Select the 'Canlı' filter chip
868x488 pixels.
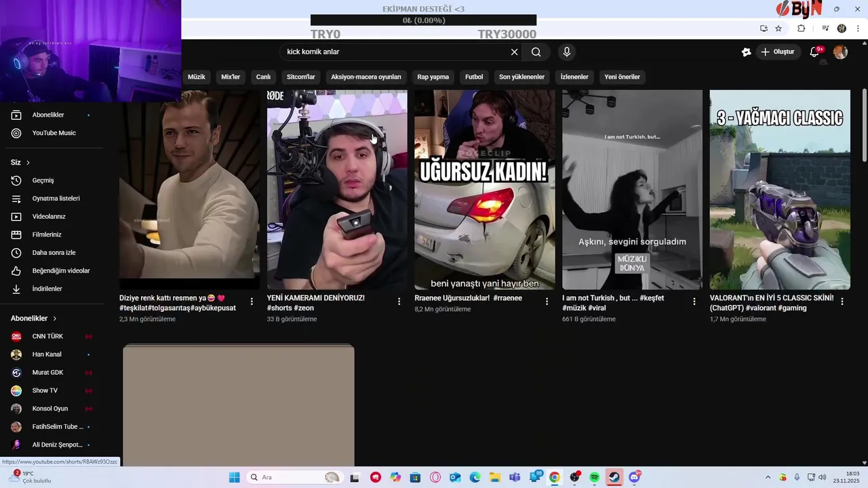coord(263,77)
